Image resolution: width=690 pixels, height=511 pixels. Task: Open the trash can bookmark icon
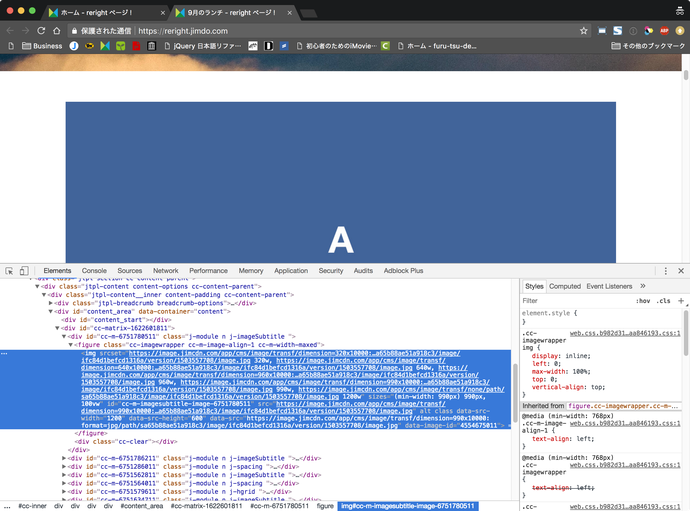[151, 46]
